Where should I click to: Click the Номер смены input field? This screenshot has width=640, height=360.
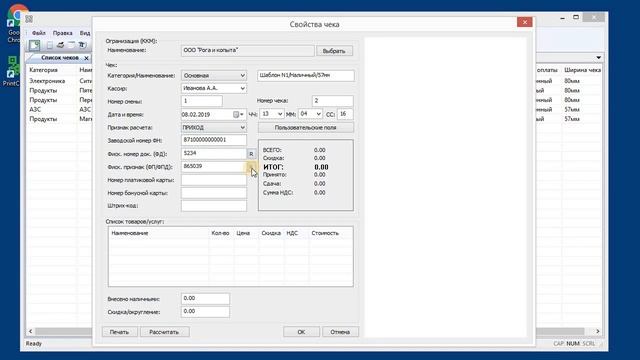[x=202, y=101]
